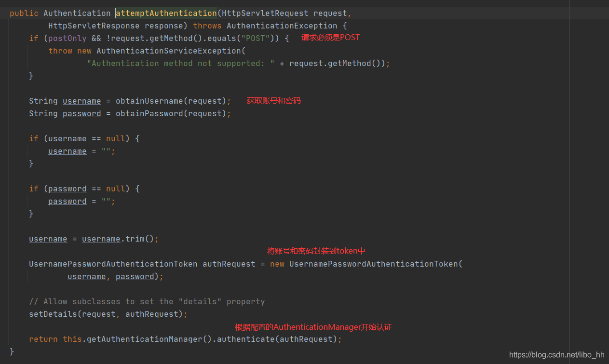This screenshot has width=609, height=364.
Task: Click authRequest inside the authenticate call
Action: (x=306, y=339)
